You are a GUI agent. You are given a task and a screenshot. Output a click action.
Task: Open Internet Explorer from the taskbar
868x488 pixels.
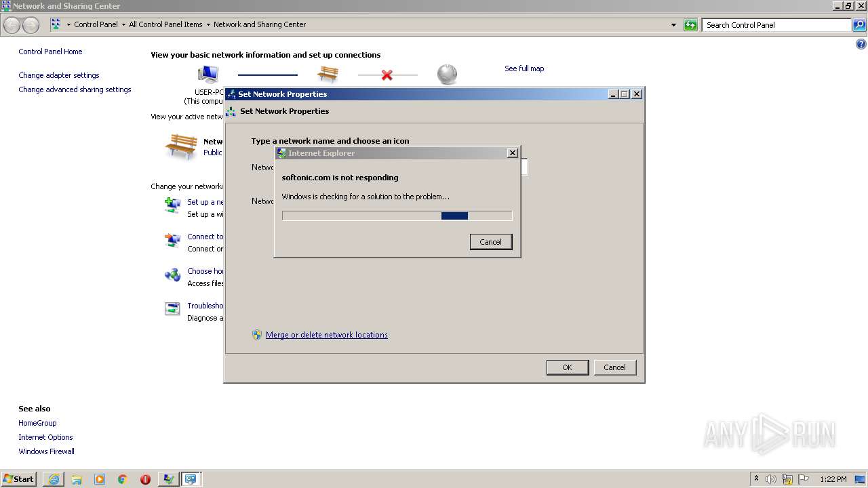pyautogui.click(x=54, y=479)
